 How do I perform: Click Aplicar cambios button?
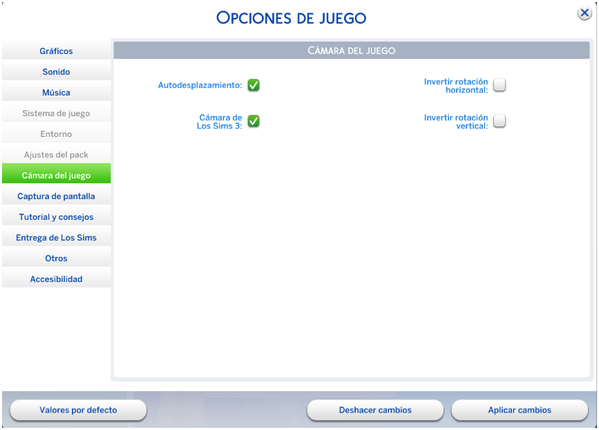(x=520, y=410)
